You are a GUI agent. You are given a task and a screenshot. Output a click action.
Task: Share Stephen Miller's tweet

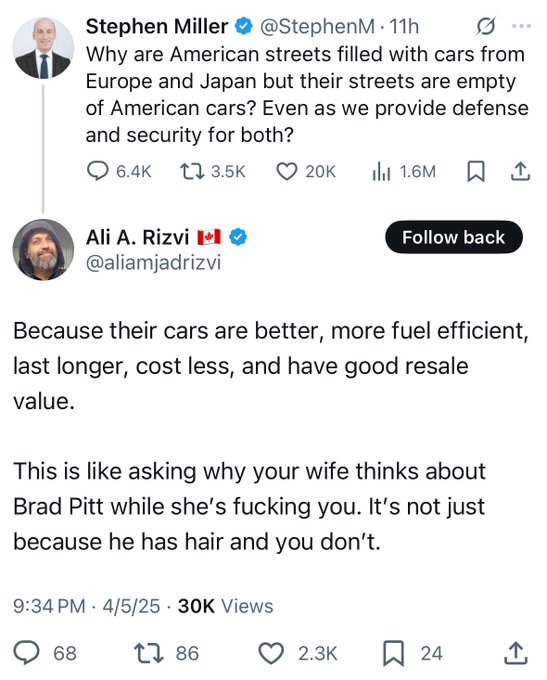[520, 171]
